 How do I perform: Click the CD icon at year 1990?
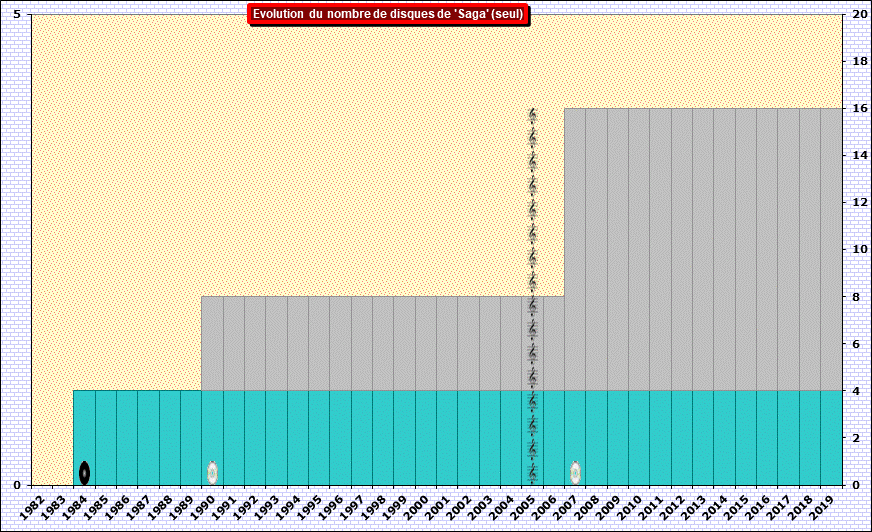212,472
